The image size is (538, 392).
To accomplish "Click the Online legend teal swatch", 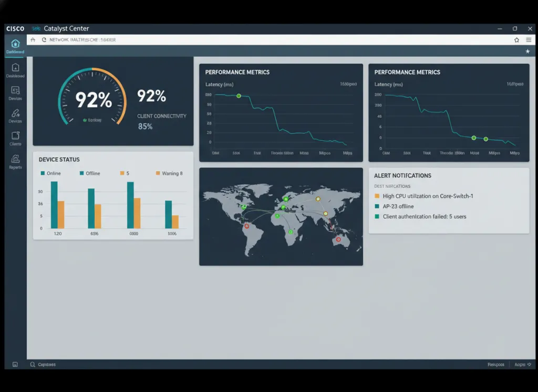I will (x=43, y=173).
